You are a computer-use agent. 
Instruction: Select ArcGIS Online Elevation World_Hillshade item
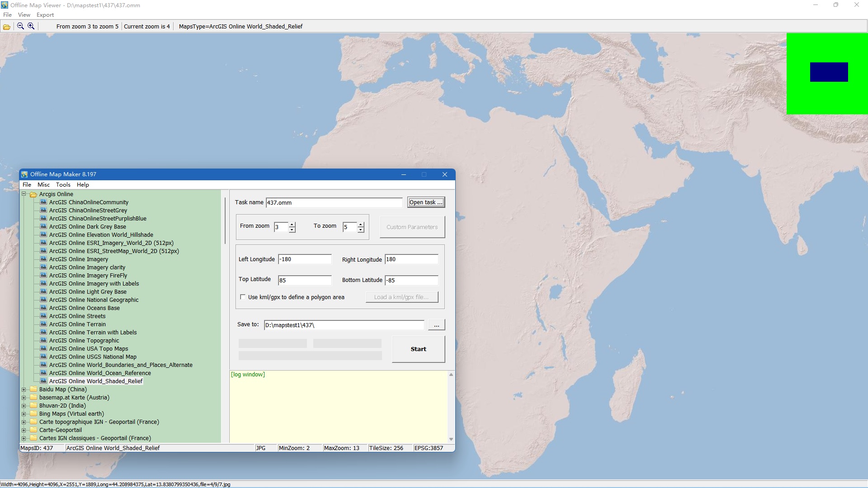[x=101, y=235]
